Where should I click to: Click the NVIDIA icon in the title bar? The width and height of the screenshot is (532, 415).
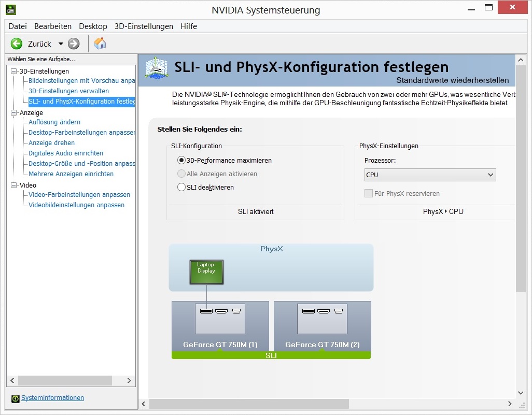[11, 9]
